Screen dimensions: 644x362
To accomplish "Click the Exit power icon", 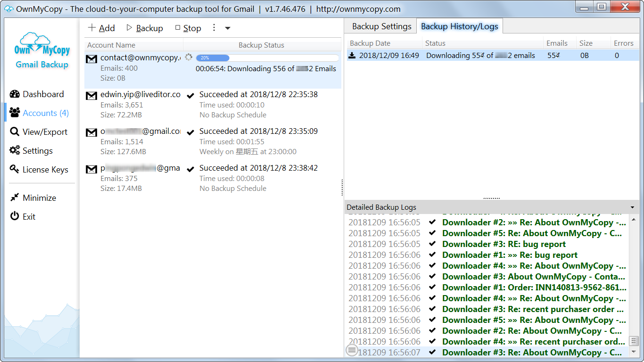I will [15, 217].
